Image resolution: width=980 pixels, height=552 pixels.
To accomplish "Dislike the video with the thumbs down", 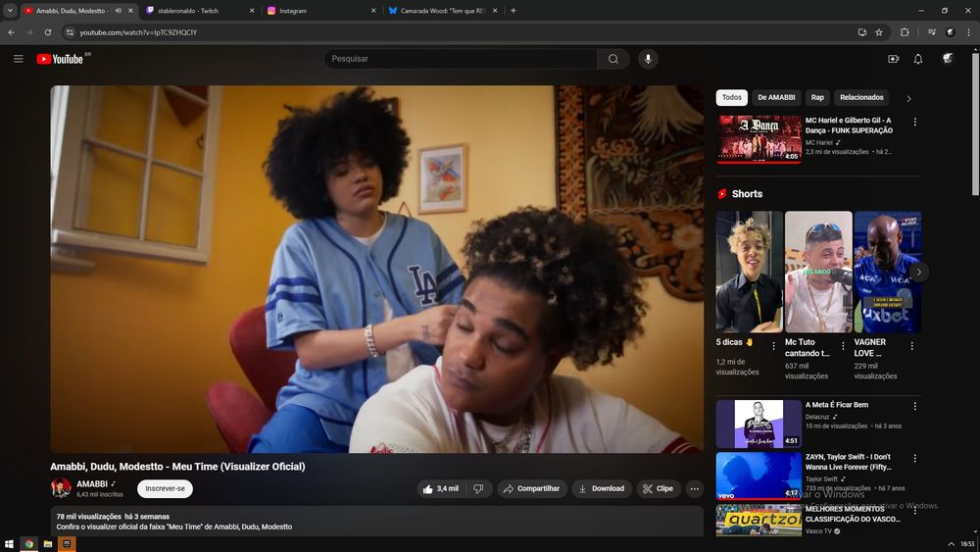I will pos(479,489).
